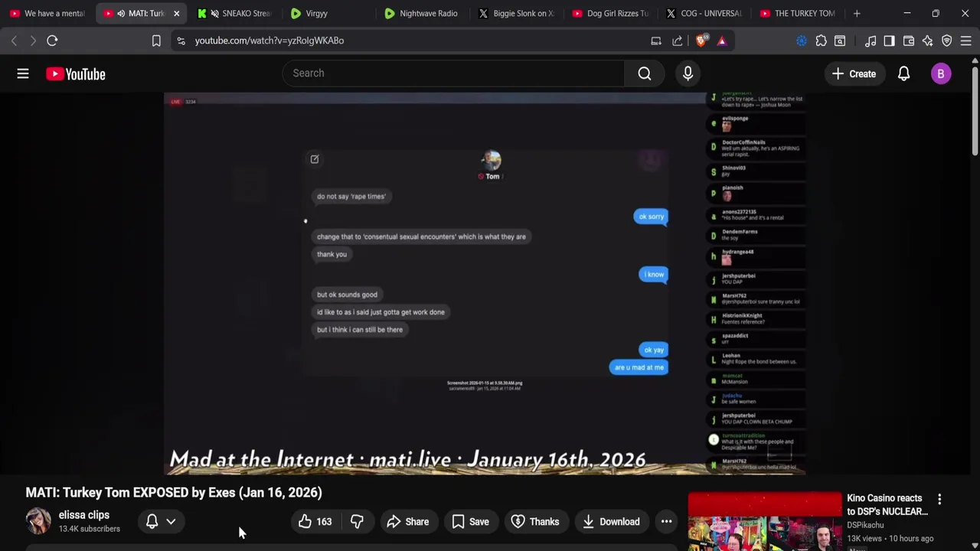980x551 pixels.
Task: Go forward in browser history
Action: [x=33, y=41]
